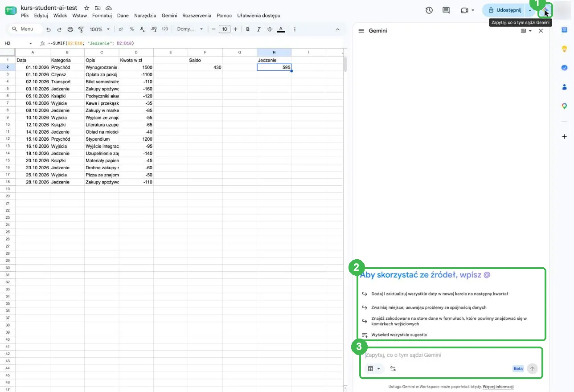The height and width of the screenshot is (392, 574).
Task: Open Google Maps side panel icon
Action: [564, 106]
